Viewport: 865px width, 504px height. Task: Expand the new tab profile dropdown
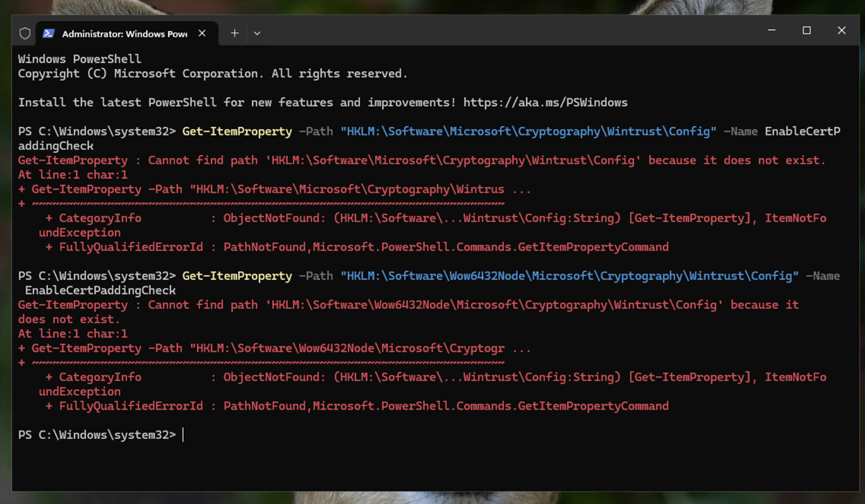click(257, 33)
